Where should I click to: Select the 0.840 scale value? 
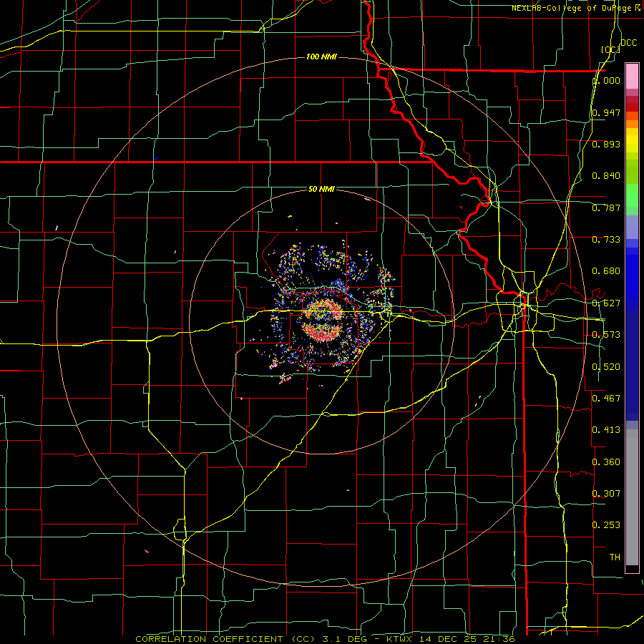point(606,176)
